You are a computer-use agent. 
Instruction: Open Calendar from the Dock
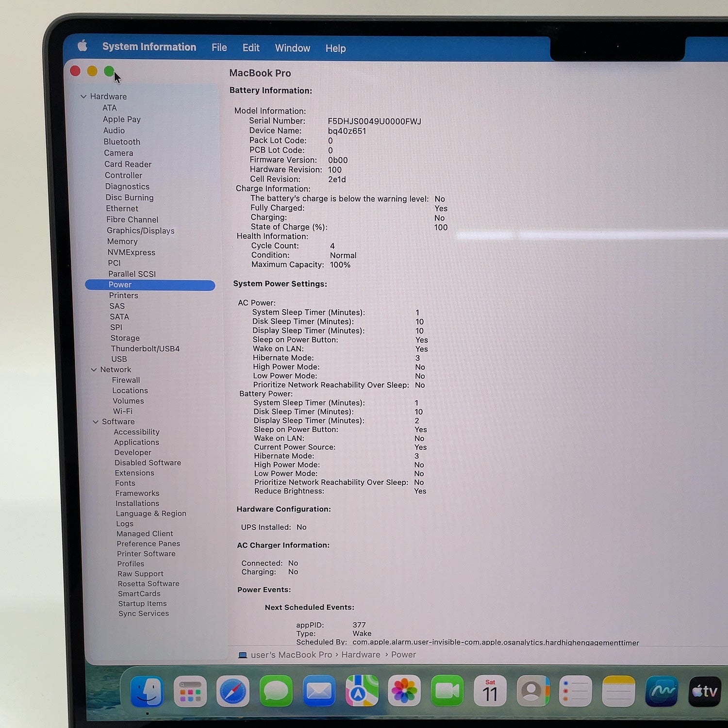(490, 691)
